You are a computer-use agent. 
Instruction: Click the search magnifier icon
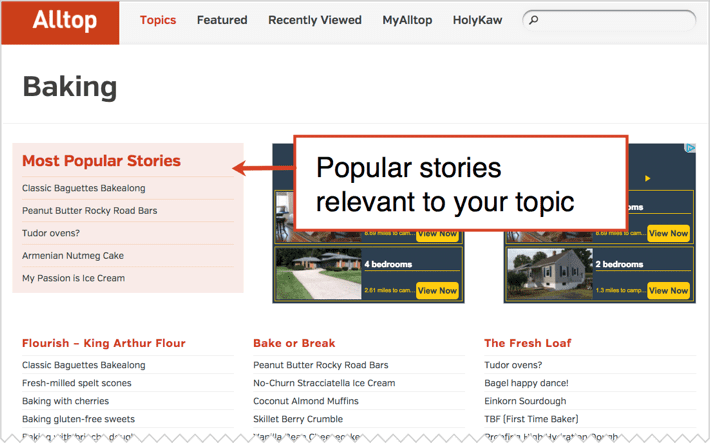(x=534, y=20)
